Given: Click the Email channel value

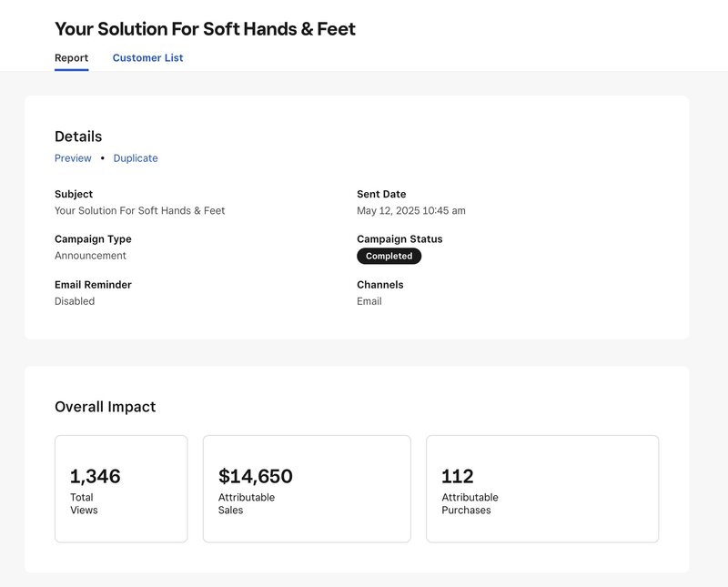Looking at the screenshot, I should tap(369, 301).
